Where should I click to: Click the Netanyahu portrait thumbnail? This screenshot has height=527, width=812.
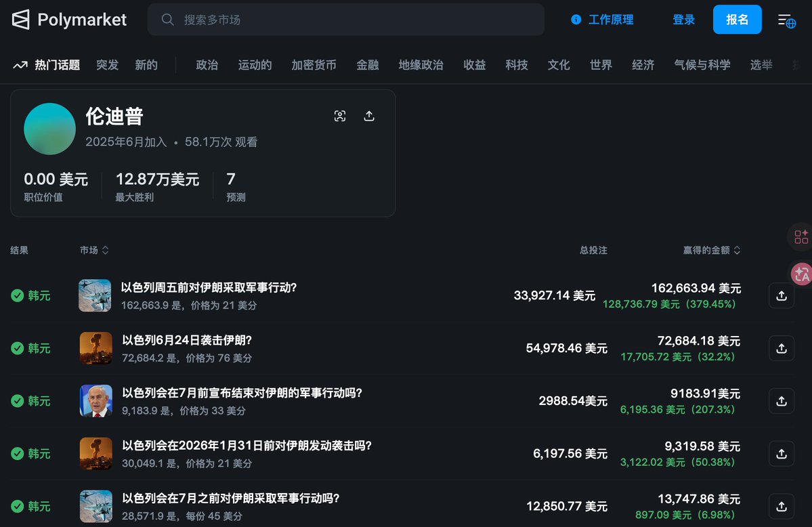click(95, 401)
